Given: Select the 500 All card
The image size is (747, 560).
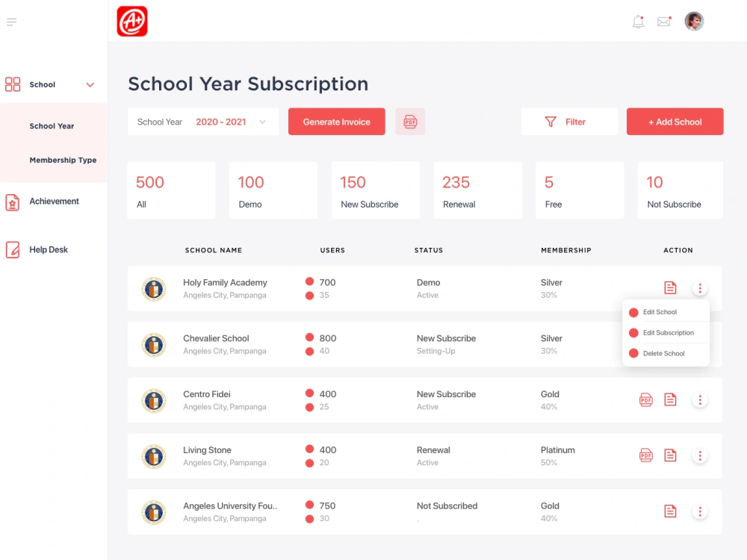Looking at the screenshot, I should pos(171,190).
